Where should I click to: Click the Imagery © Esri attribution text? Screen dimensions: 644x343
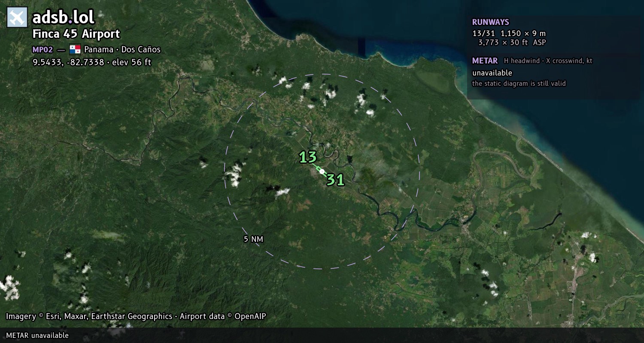pyautogui.click(x=136, y=316)
